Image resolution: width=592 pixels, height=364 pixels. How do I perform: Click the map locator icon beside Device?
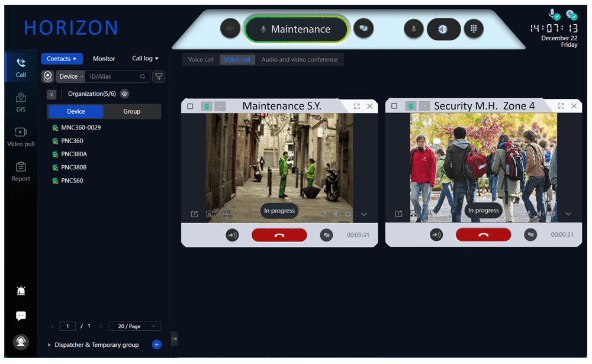[x=48, y=76]
